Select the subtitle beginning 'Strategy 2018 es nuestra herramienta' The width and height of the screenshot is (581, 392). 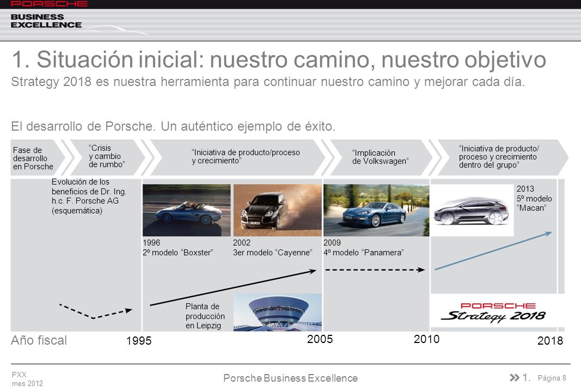(x=268, y=82)
